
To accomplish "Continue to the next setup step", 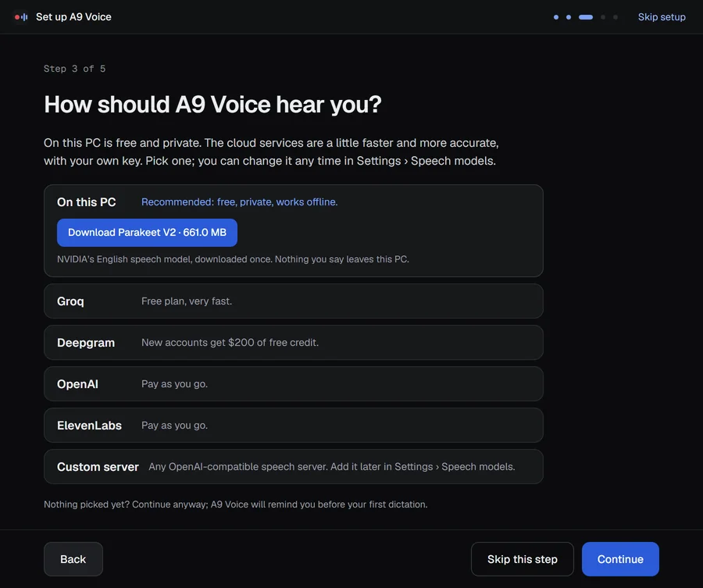I will point(620,559).
